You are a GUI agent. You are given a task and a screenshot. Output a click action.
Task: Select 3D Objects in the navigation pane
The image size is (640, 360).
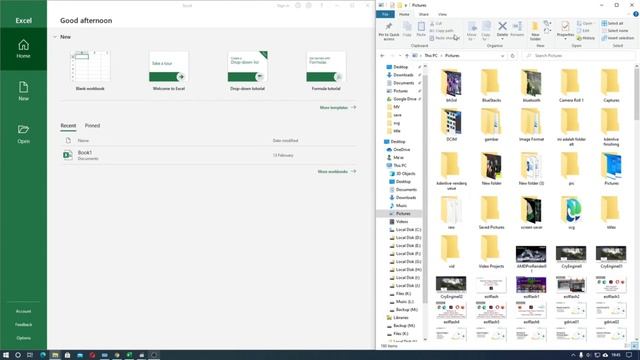point(405,173)
